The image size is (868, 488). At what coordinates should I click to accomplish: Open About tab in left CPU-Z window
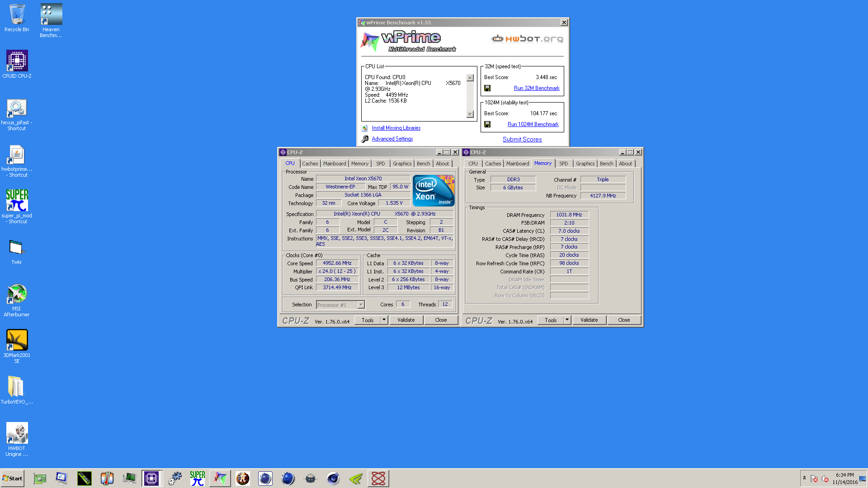(x=443, y=164)
